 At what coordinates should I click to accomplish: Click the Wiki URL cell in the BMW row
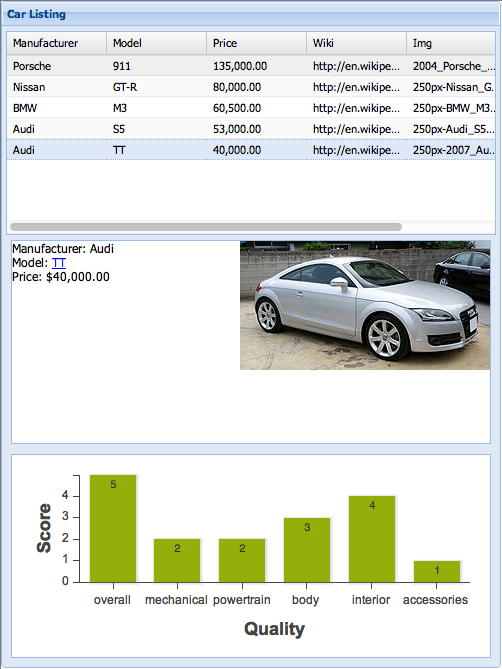coord(356,108)
